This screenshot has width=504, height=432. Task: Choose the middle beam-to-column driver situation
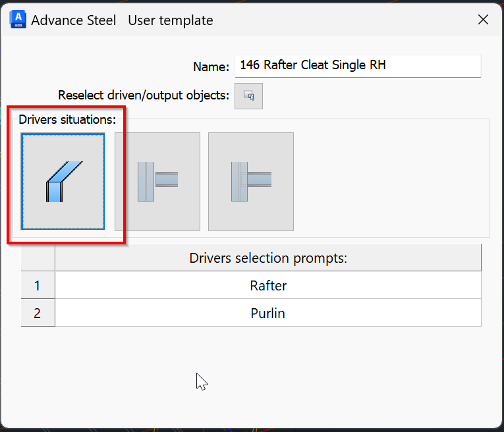coord(157,181)
